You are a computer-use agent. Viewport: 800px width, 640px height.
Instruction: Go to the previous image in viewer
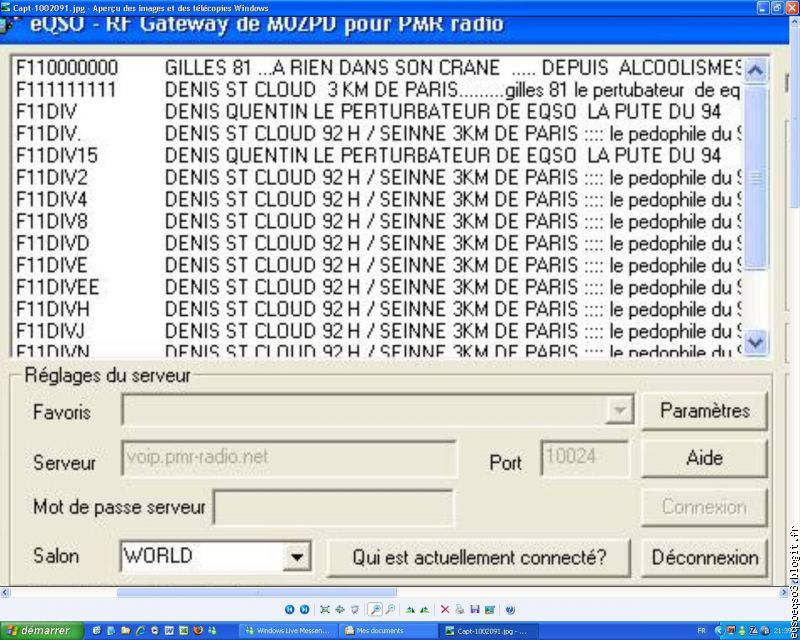click(x=289, y=609)
